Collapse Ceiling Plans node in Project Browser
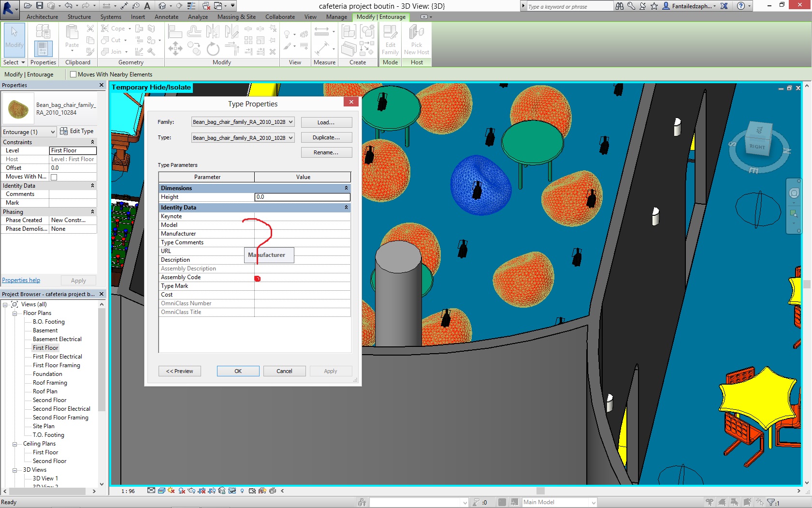The height and width of the screenshot is (508, 812). 14,444
